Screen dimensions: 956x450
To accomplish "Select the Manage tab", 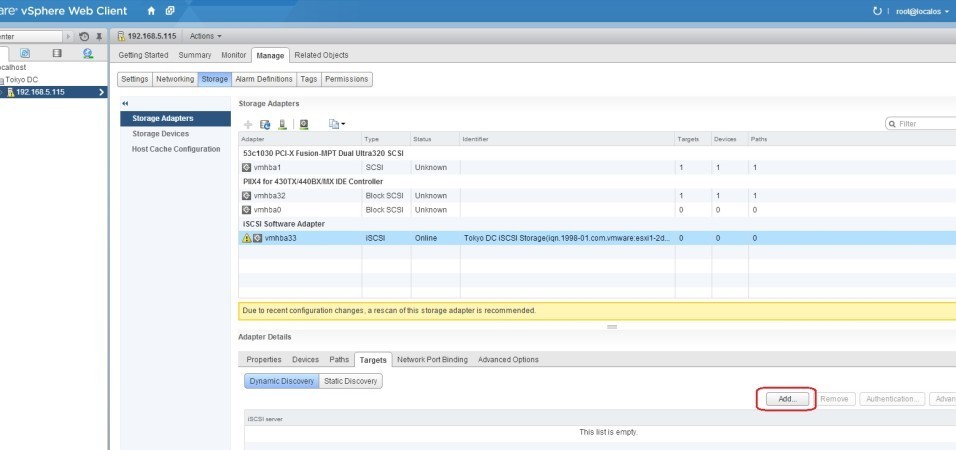I will pyautogui.click(x=270, y=55).
